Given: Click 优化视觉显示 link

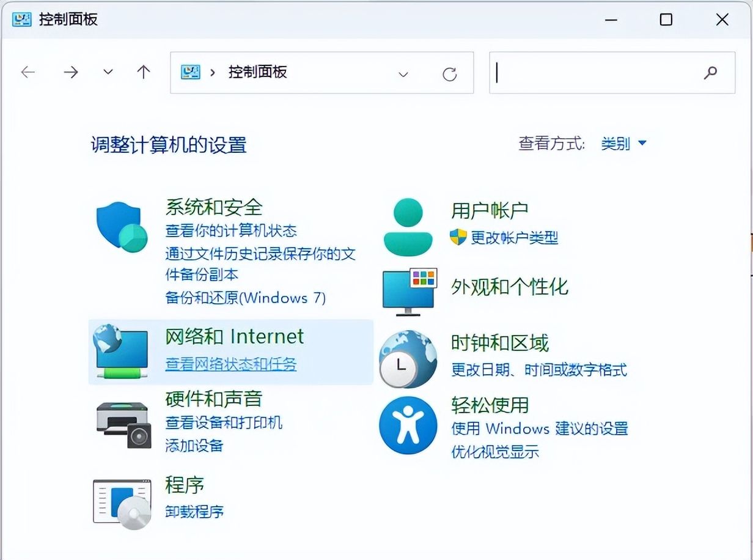Looking at the screenshot, I should click(495, 452).
